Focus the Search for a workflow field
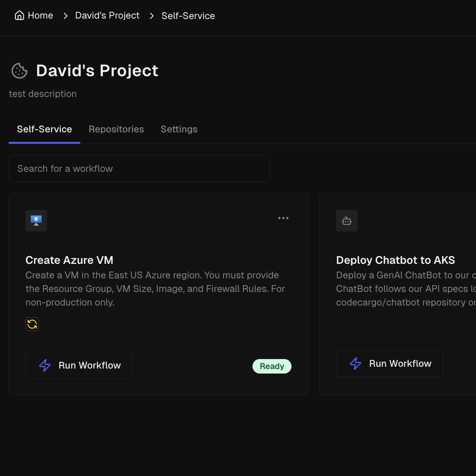This screenshot has width=476, height=476. pos(139,169)
